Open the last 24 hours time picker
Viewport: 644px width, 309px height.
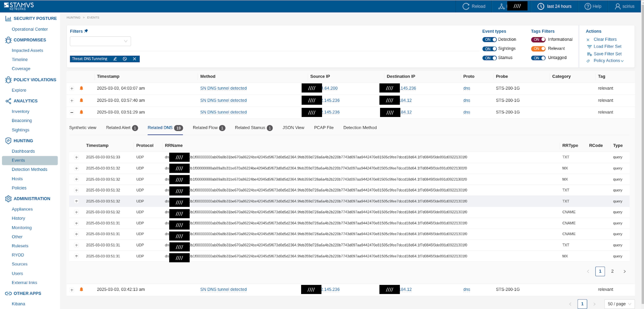[554, 6]
